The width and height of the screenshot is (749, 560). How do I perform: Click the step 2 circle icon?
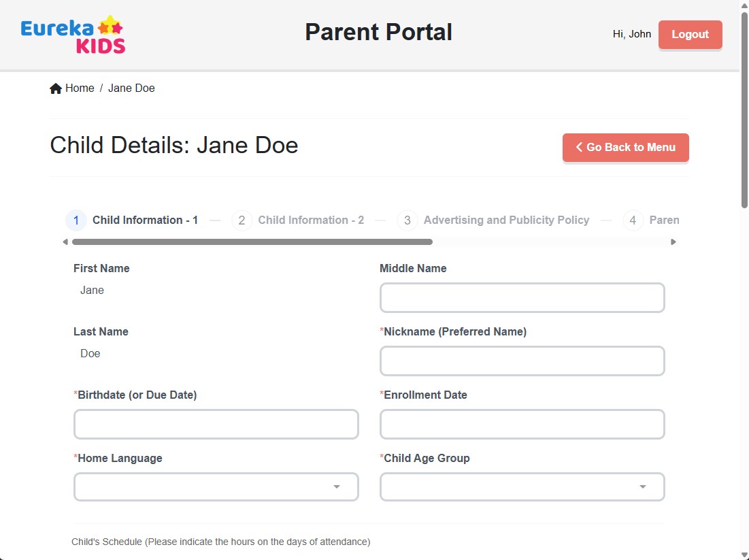242,220
